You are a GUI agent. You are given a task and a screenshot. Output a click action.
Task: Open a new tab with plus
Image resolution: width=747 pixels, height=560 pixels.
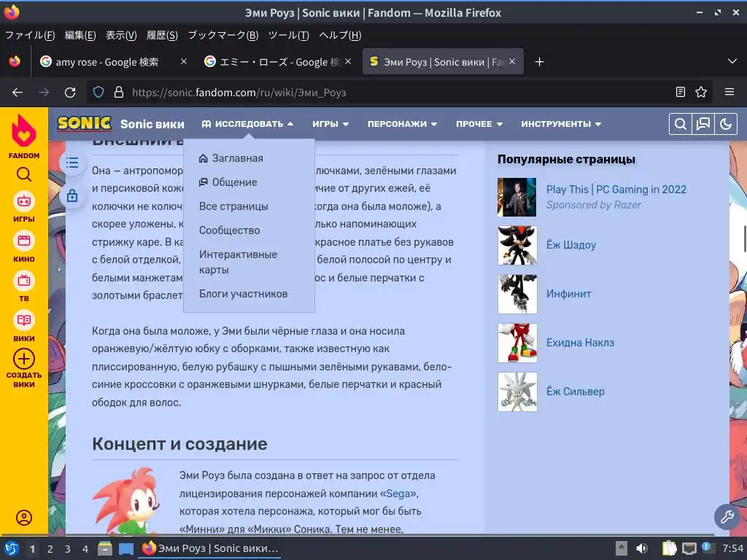coord(539,62)
